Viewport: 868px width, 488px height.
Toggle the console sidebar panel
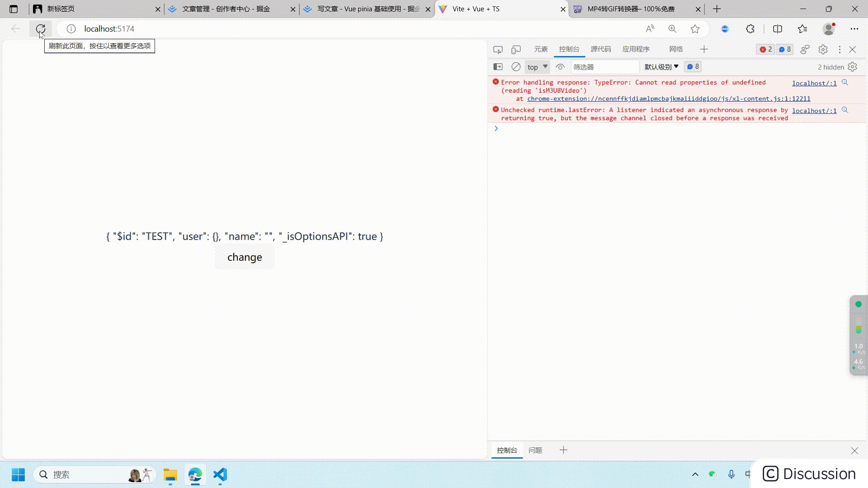[x=498, y=67]
